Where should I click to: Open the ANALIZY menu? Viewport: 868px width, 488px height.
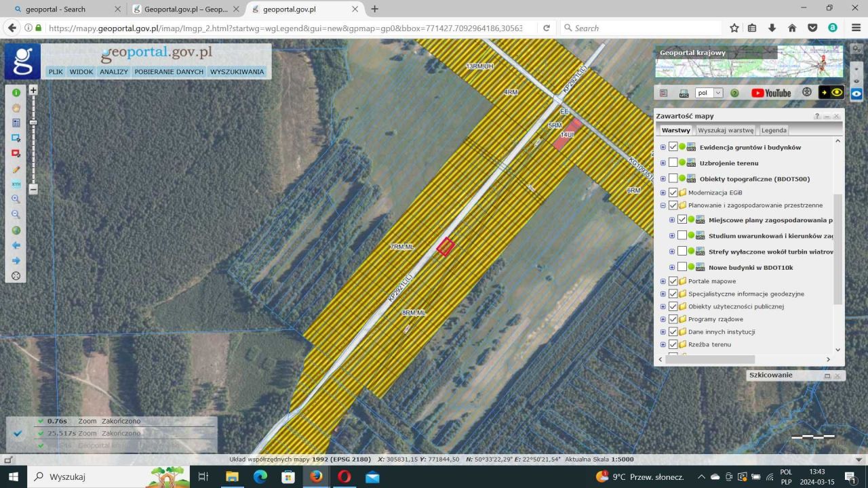pyautogui.click(x=114, y=72)
